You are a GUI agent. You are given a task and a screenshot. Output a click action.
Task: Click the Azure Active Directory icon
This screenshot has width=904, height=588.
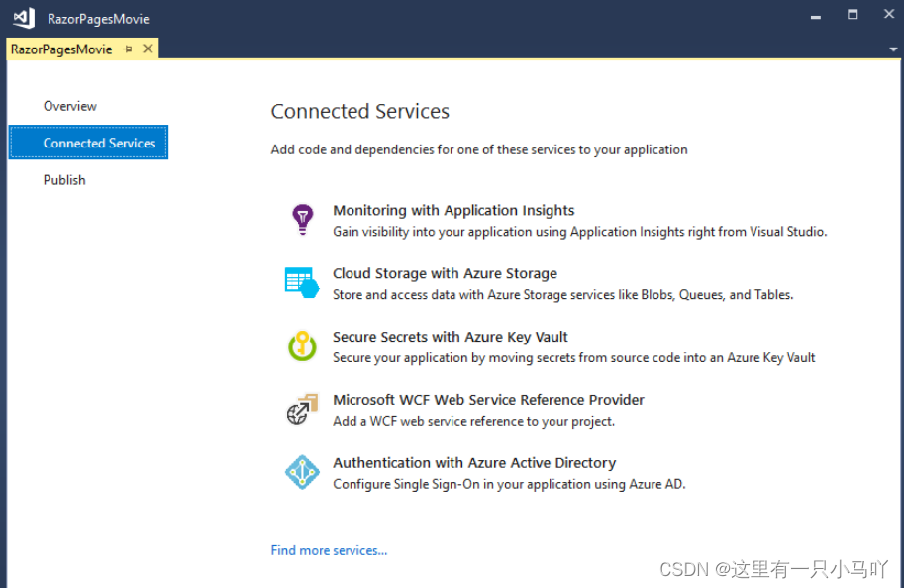[x=302, y=472]
